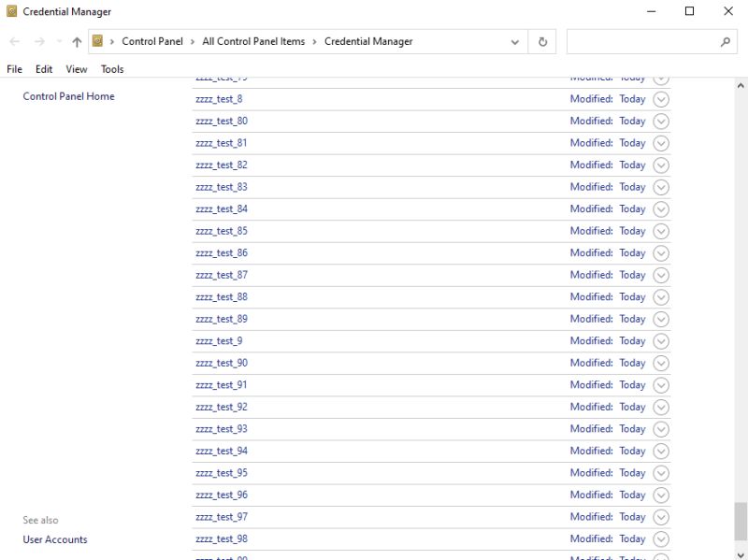This screenshot has width=748, height=560.
Task: Open the recent locations arrow
Action: point(59,42)
